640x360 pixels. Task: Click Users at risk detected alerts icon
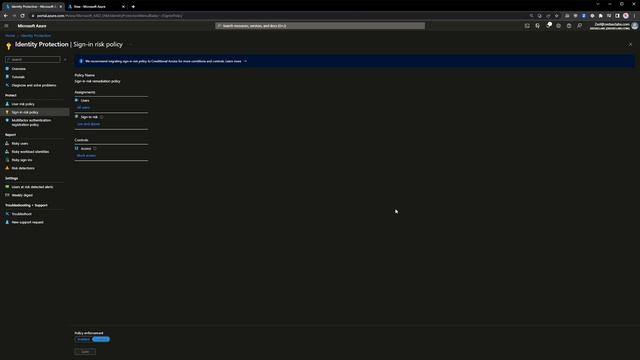click(x=7, y=187)
